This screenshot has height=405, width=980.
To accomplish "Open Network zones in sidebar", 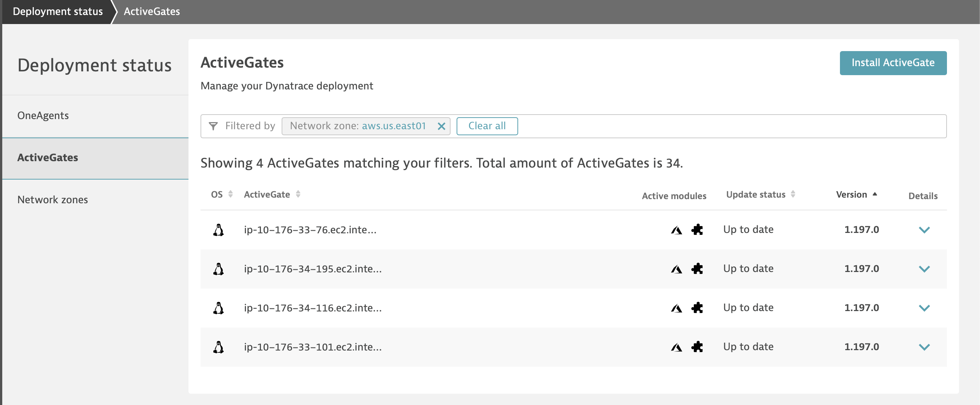I will pyautogui.click(x=95, y=200).
